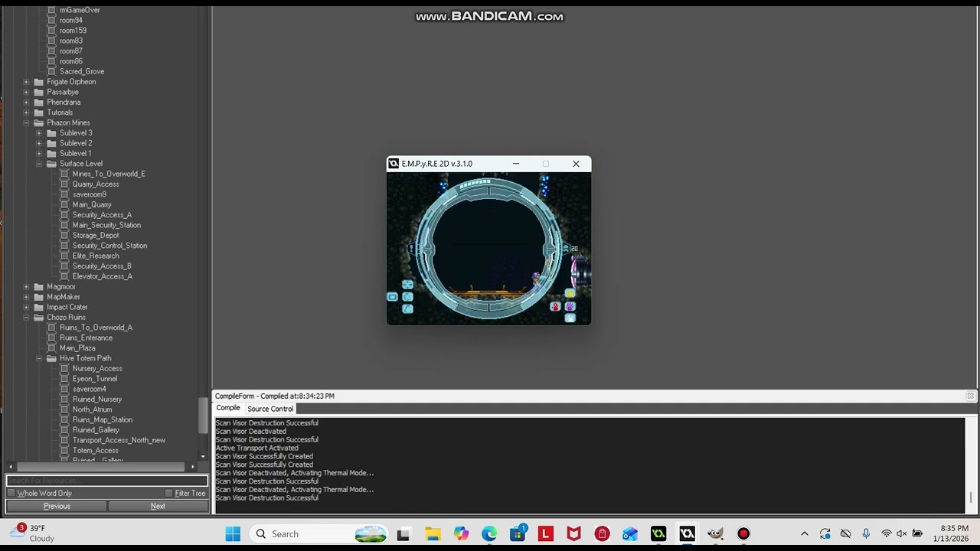Select the purple beam icon in game HUD
Viewport: 980px width, 551px height.
click(x=570, y=307)
